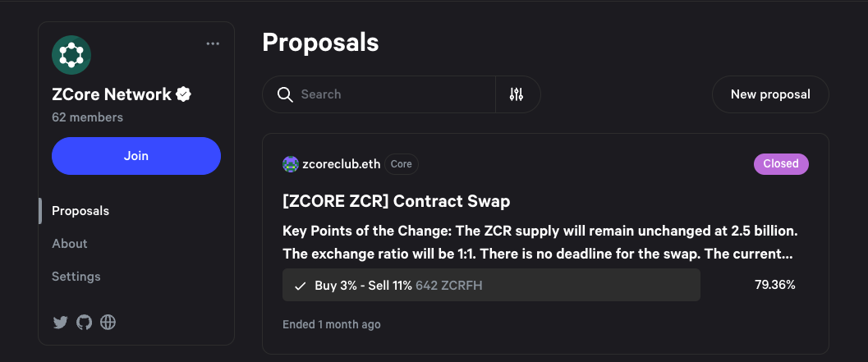Click the winning result bar Buy 3% - Sell 11%
The image size is (868, 362).
tap(491, 286)
